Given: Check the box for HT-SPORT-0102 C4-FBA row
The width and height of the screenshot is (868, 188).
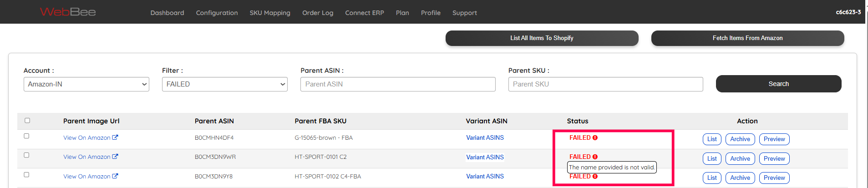Looking at the screenshot, I should pos(26,175).
